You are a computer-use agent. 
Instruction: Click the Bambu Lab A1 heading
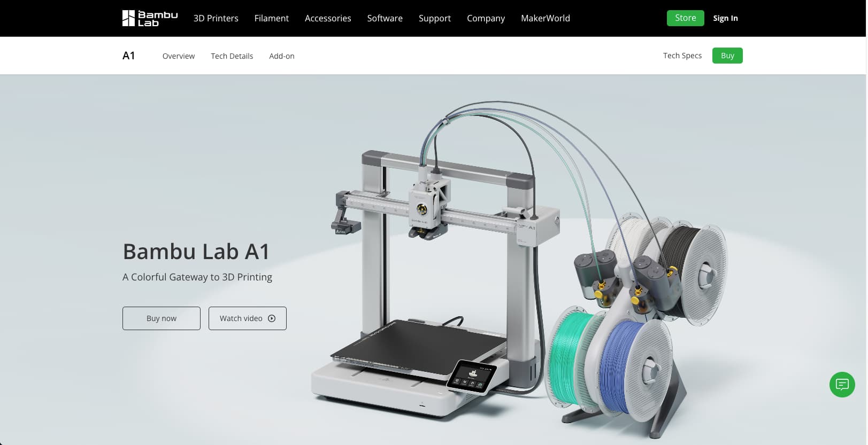point(196,252)
